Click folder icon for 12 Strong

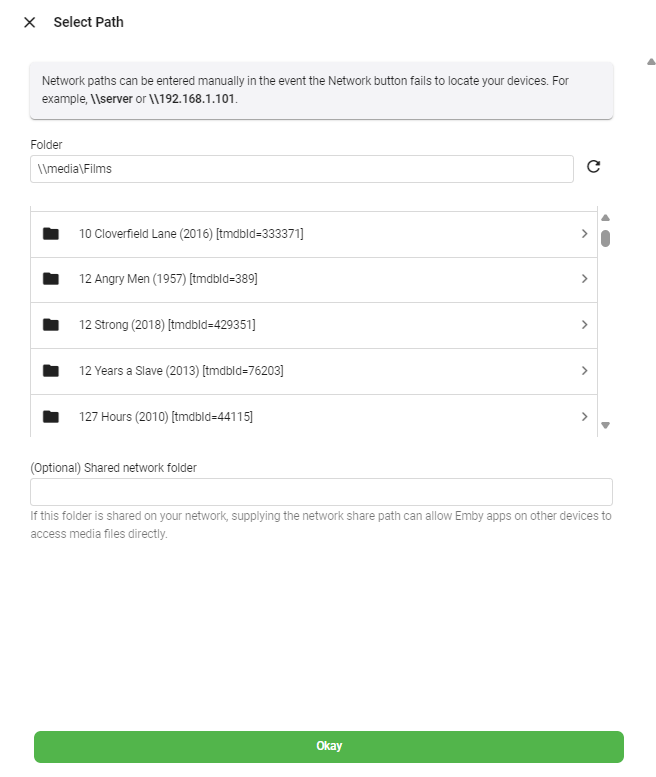[x=51, y=325]
